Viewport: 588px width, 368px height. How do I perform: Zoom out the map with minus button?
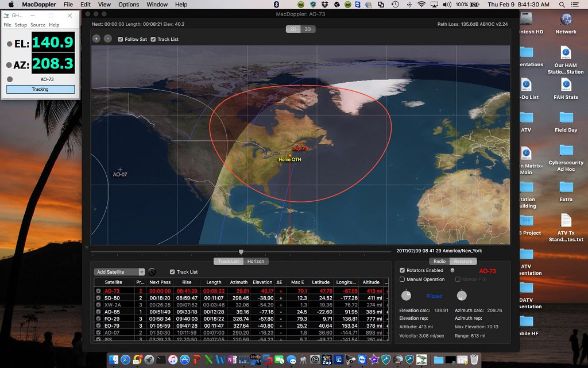107,39
